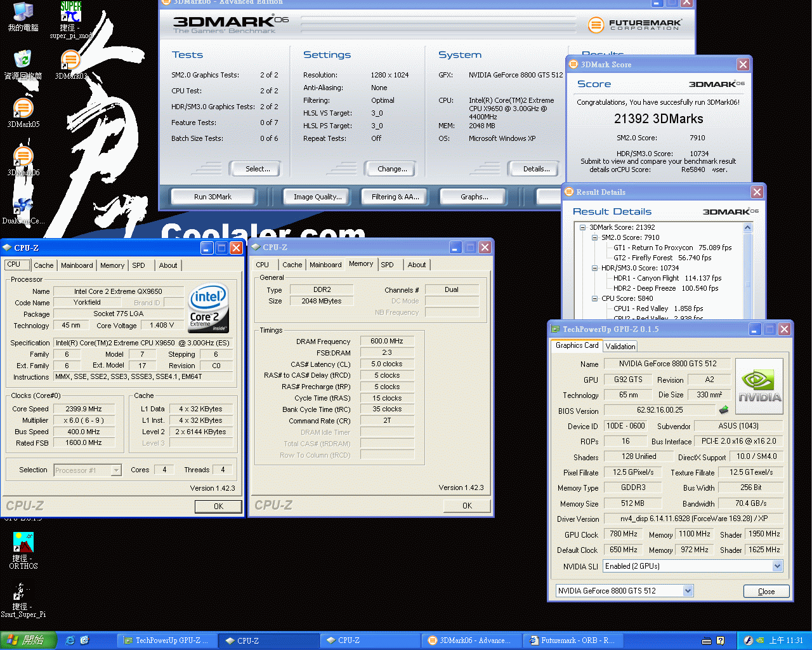Open the About tab in CPU-Z memory window
Image resolution: width=812 pixels, height=650 pixels.
(x=417, y=265)
